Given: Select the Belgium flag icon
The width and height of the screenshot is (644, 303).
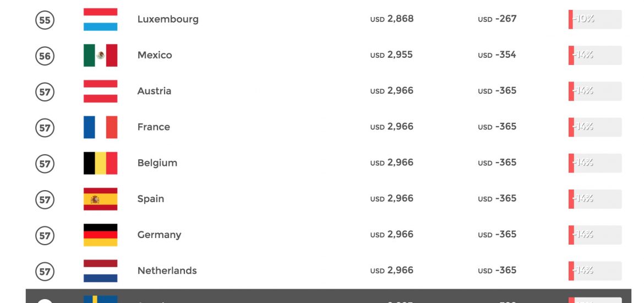Looking at the screenshot, I should point(100,163).
